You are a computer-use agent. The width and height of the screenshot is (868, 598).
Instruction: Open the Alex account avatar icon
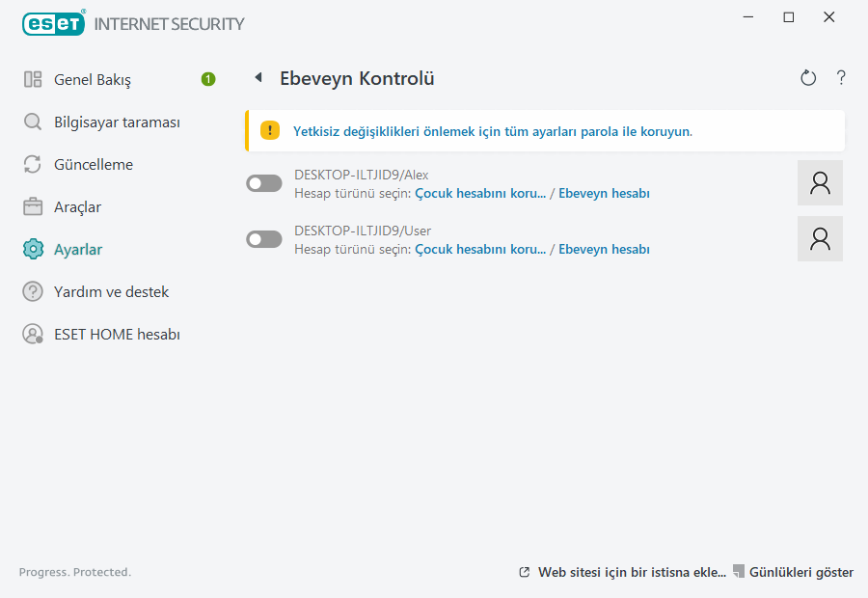[x=820, y=182]
